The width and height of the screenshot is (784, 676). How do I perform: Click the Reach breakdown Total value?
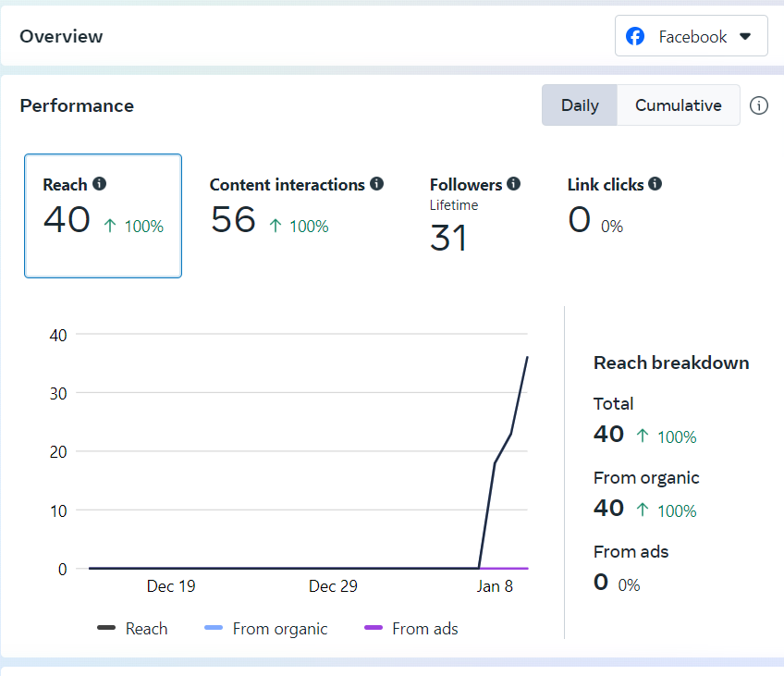[x=609, y=434]
